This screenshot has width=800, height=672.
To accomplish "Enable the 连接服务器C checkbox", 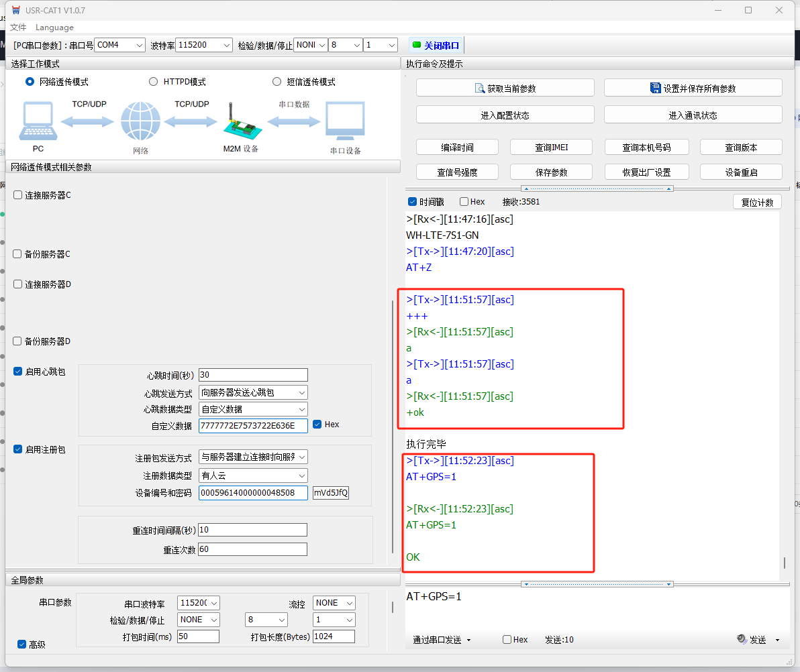I will 18,195.
